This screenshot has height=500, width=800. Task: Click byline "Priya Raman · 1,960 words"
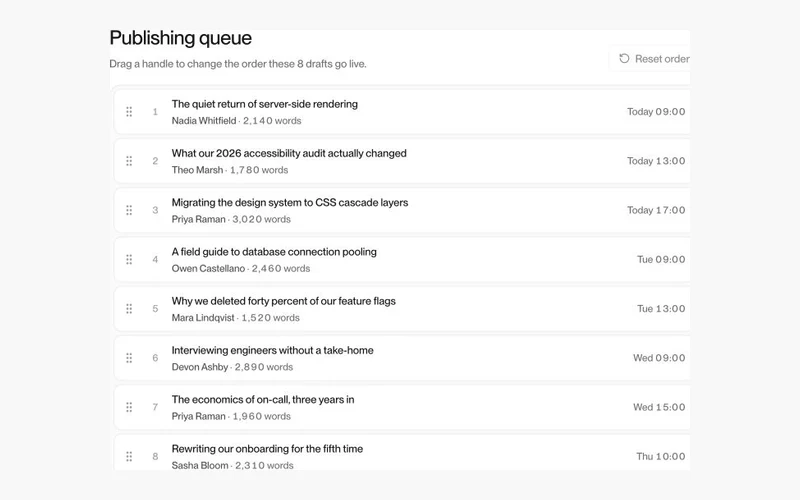click(231, 416)
